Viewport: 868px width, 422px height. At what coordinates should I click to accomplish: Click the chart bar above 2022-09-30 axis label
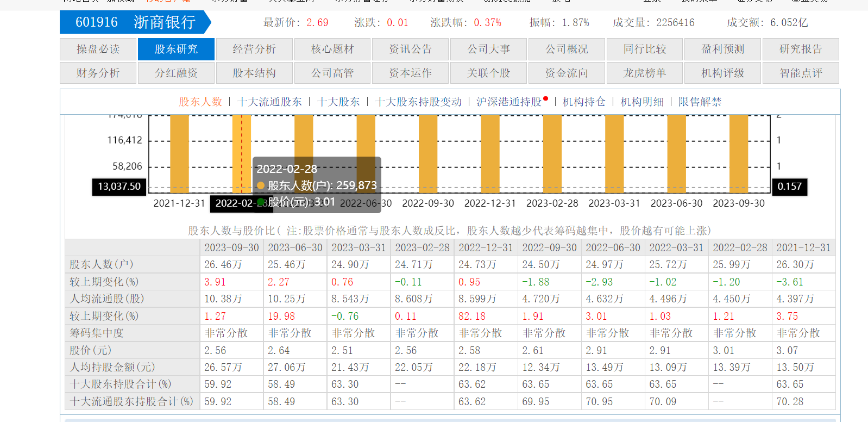(428, 154)
